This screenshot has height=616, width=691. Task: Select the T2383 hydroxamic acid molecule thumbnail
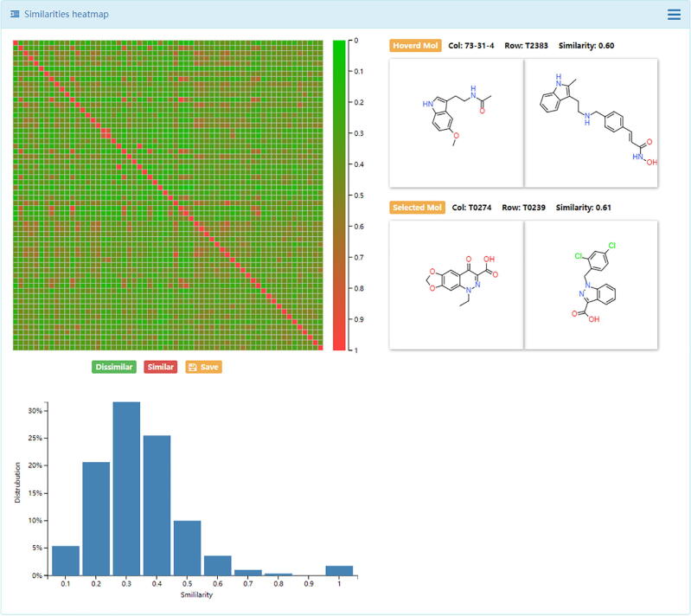[592, 123]
